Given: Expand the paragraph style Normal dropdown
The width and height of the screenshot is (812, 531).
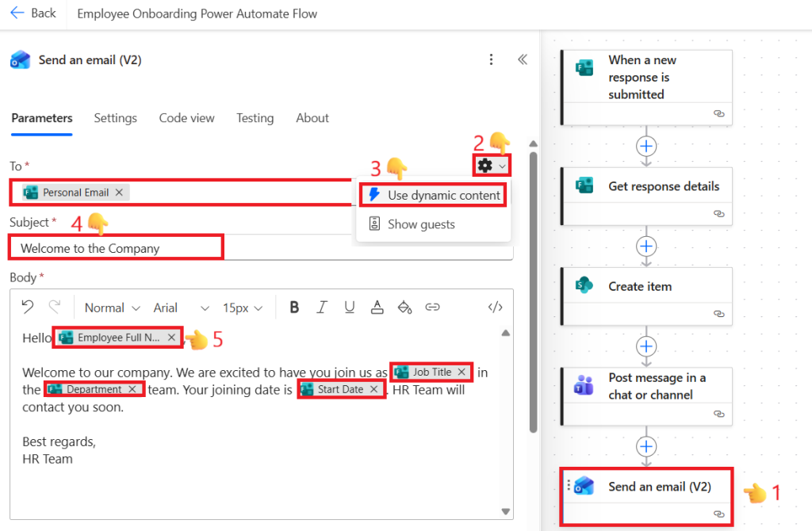Looking at the screenshot, I should pos(112,308).
